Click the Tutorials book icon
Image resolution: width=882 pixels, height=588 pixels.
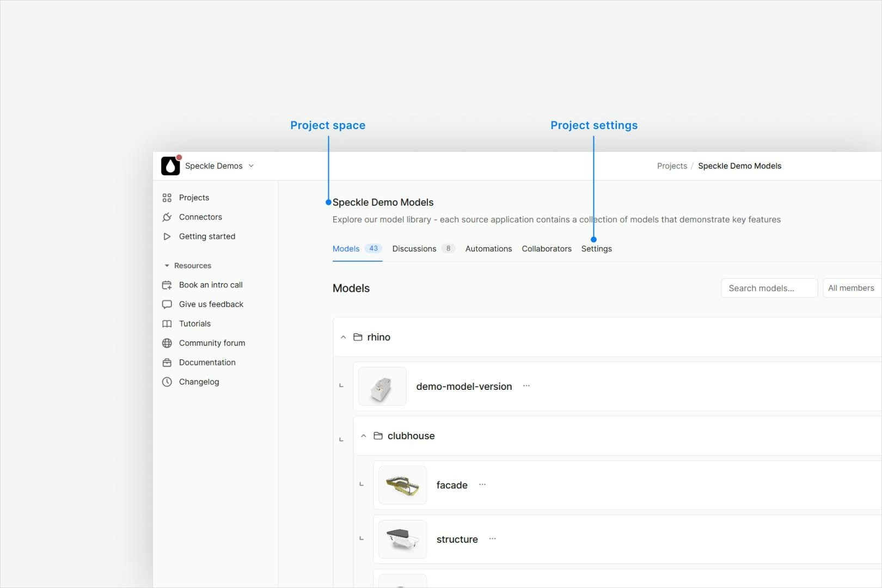click(167, 324)
